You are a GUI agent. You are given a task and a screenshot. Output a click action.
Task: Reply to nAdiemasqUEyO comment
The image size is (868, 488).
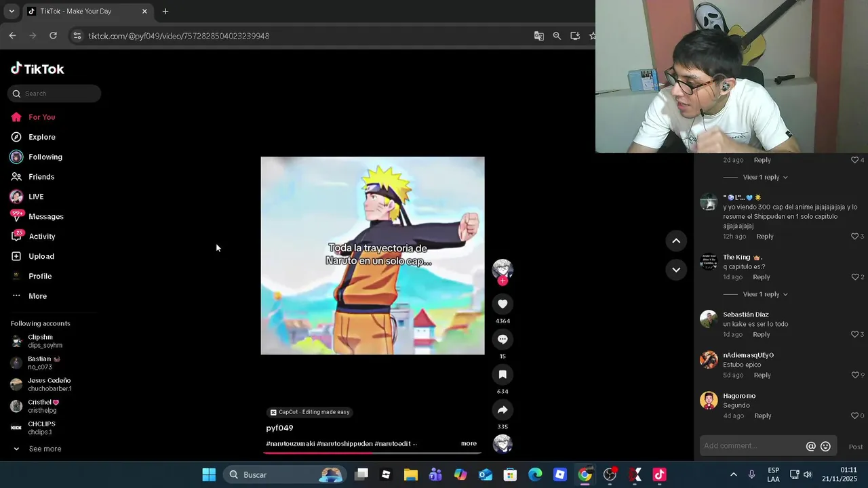pos(762,375)
